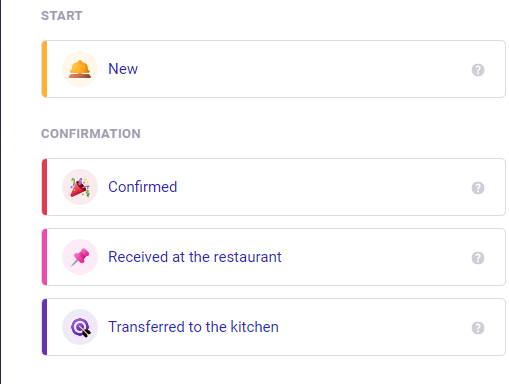Click the CONFIRMATION section heading
This screenshot has height=384, width=509.
[91, 134]
